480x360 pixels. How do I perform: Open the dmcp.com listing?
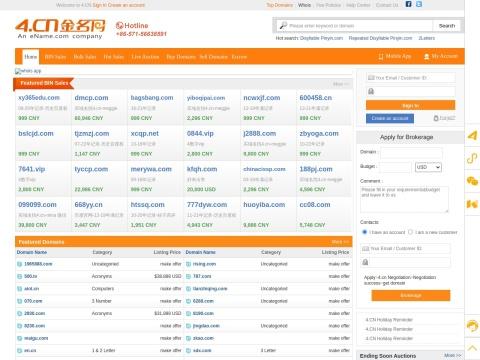click(x=91, y=98)
